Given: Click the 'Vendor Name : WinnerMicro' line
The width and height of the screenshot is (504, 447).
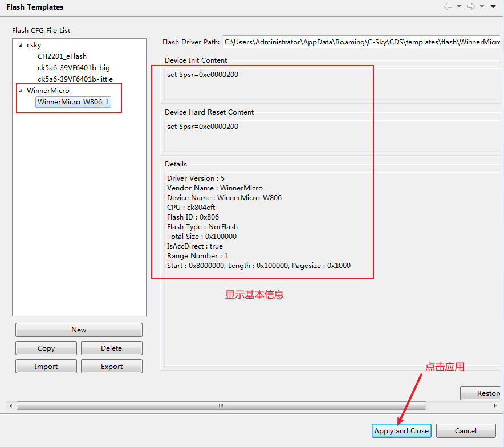Looking at the screenshot, I should click(215, 188).
